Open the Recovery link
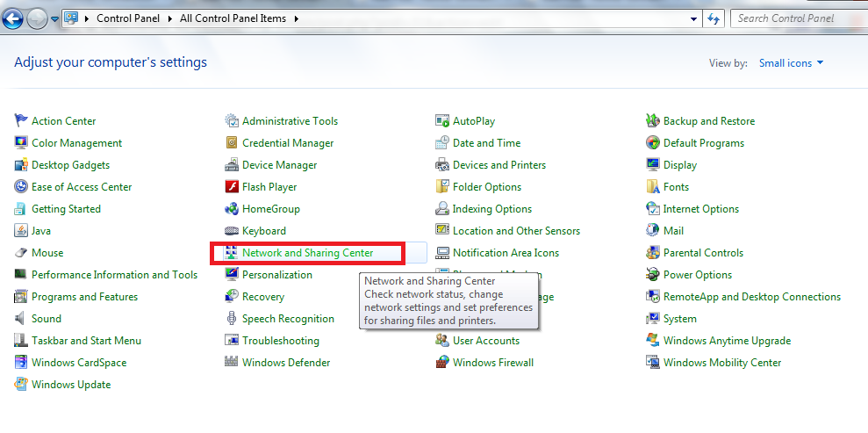The height and width of the screenshot is (433, 868). (x=263, y=297)
